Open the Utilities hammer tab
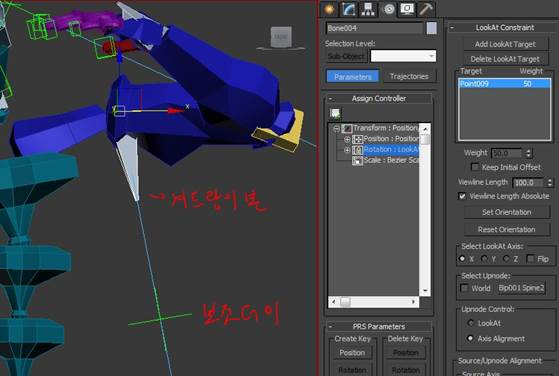 [426, 9]
